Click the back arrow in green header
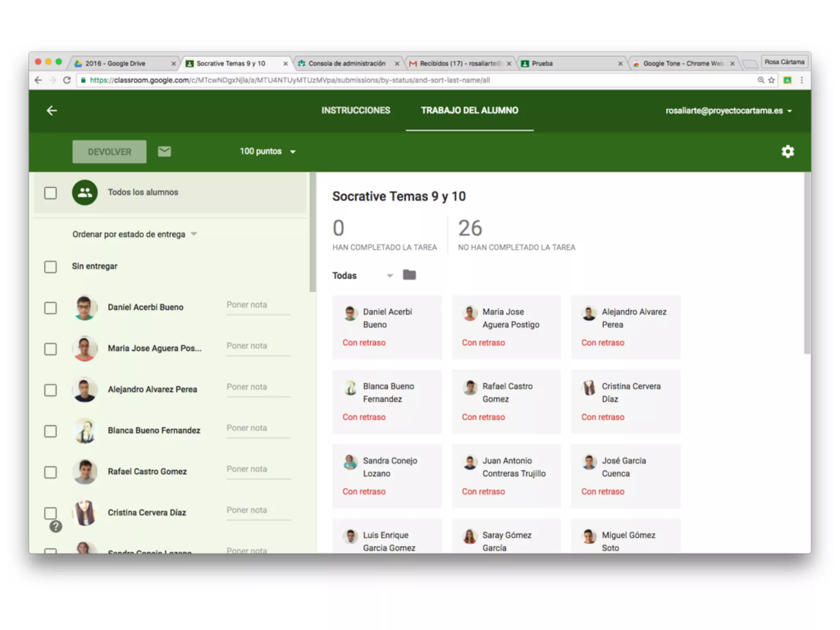Image resolution: width=840 pixels, height=630 pixels. coord(52,110)
